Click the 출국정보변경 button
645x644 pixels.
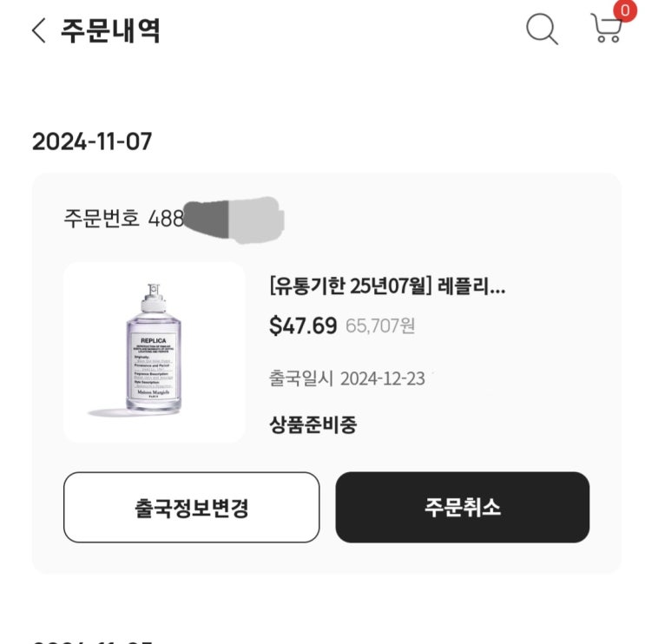pyautogui.click(x=192, y=508)
